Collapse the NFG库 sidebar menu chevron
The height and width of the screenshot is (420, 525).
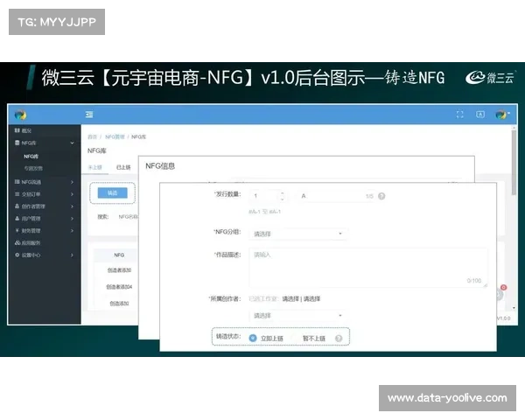[72, 143]
